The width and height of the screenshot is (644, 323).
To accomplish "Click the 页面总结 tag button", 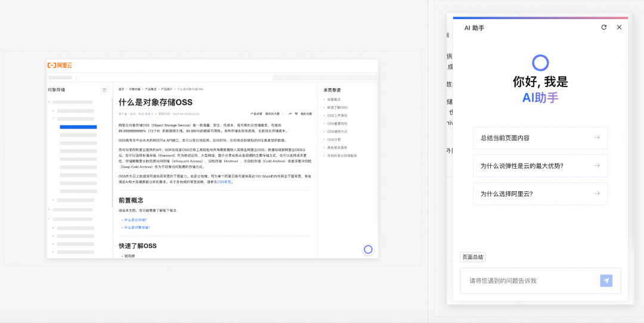I will [472, 257].
